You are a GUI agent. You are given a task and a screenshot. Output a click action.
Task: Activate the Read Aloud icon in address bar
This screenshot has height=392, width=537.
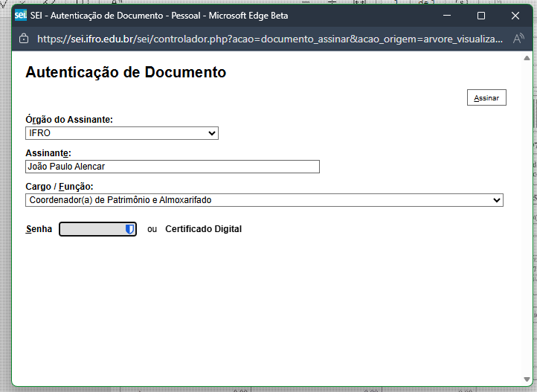click(518, 38)
